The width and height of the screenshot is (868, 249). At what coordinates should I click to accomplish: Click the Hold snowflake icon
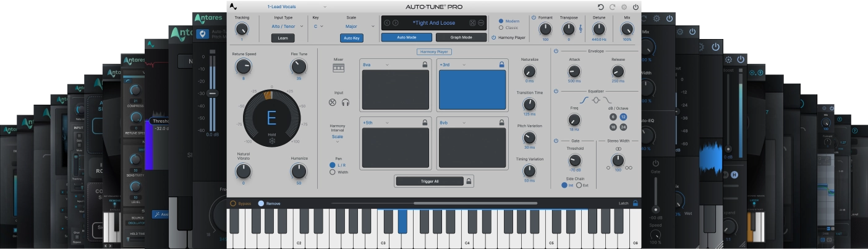click(x=271, y=141)
